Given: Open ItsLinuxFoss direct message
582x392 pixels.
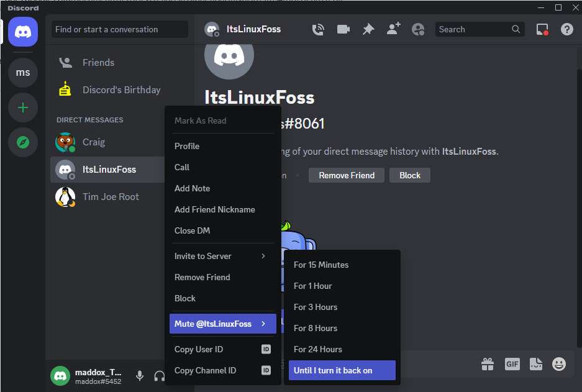Looking at the screenshot, I should click(107, 170).
